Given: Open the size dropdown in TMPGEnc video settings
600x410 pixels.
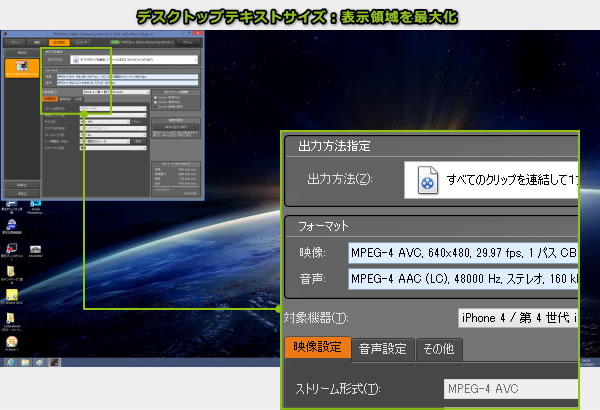Looking at the screenshot, I should pyautogui.click(x=104, y=122).
